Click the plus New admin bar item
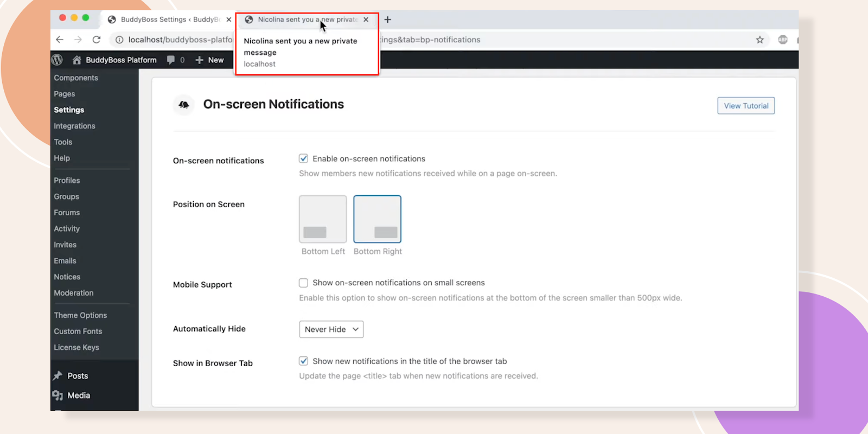The height and width of the screenshot is (434, 868). 209,60
